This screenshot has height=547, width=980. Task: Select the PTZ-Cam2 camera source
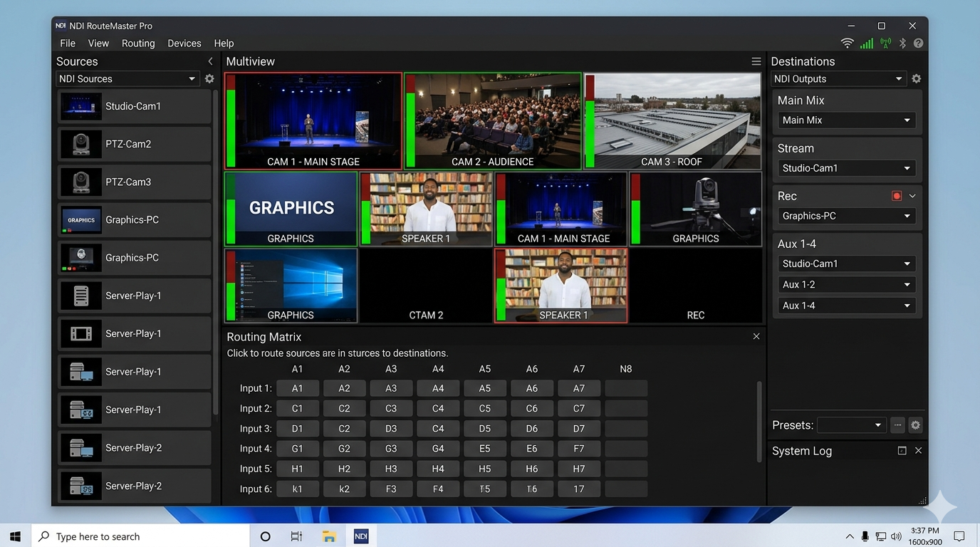(135, 144)
